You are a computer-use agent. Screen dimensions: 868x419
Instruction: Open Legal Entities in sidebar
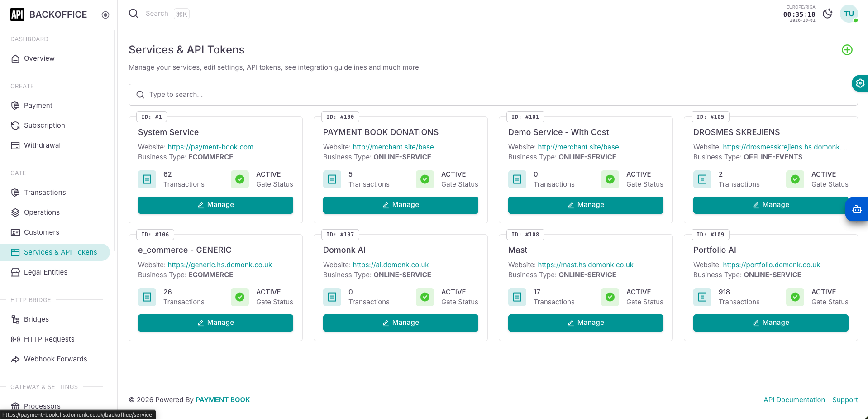point(55,272)
